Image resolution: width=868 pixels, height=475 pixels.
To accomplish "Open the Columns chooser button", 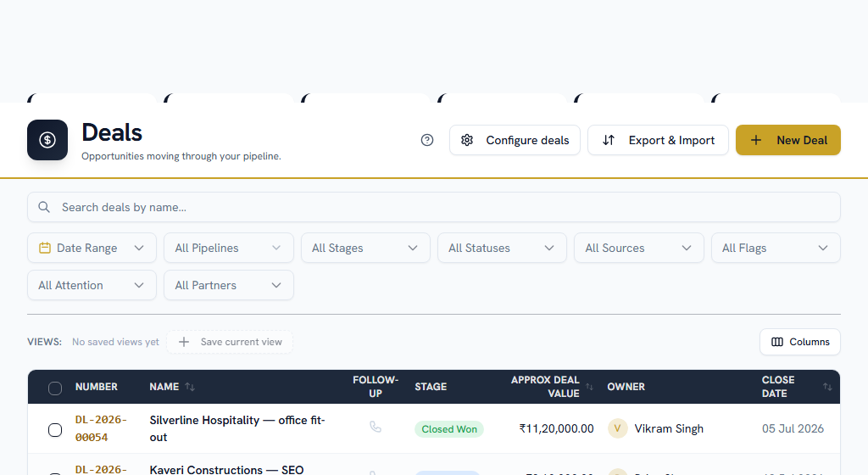I will (x=800, y=342).
